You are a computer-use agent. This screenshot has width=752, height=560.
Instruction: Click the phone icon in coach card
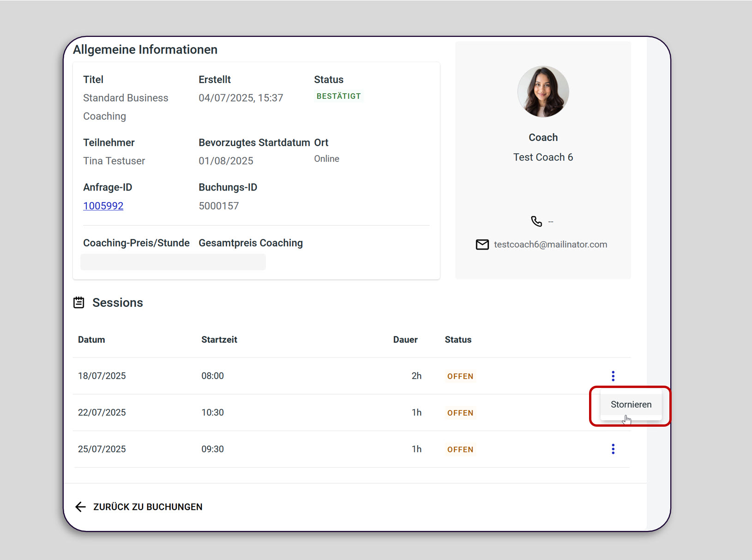[536, 221]
